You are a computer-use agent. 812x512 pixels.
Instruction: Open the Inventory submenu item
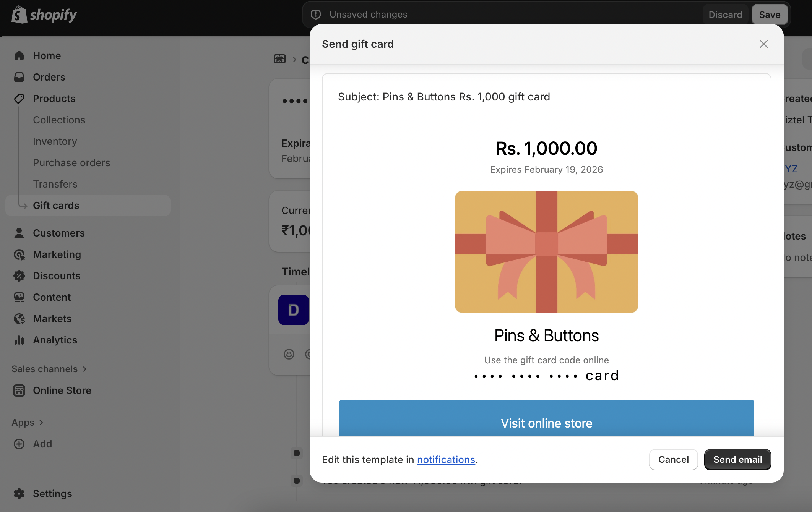coord(55,141)
